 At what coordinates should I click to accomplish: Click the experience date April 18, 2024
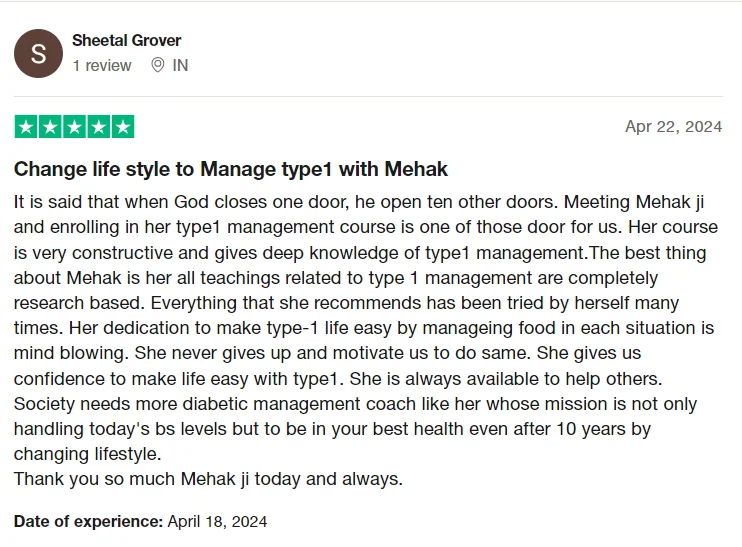click(x=217, y=521)
